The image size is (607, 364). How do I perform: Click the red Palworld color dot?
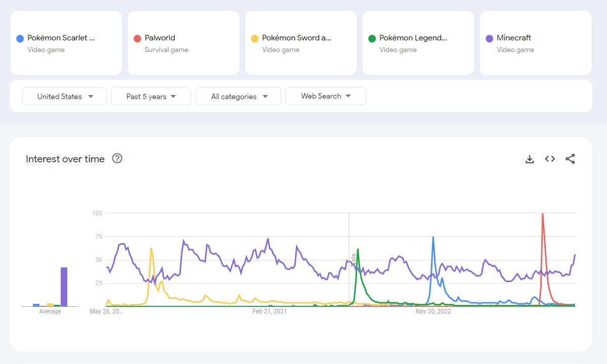(x=138, y=38)
